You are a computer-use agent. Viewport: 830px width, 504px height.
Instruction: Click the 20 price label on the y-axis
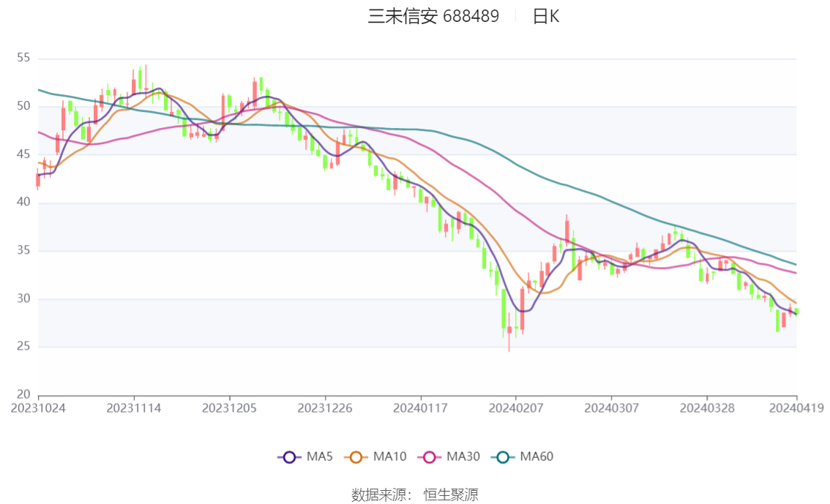24,395
